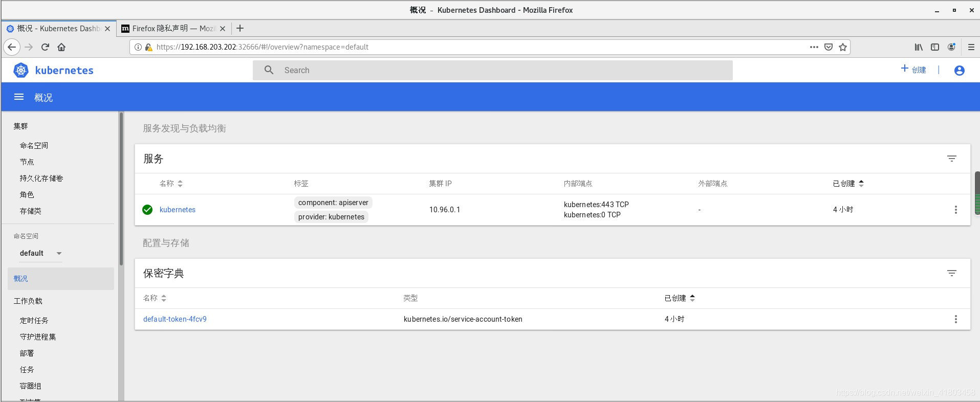Image resolution: width=980 pixels, height=402 pixels.
Task: Click the sidebar vertical scrollbar
Action: (121, 189)
